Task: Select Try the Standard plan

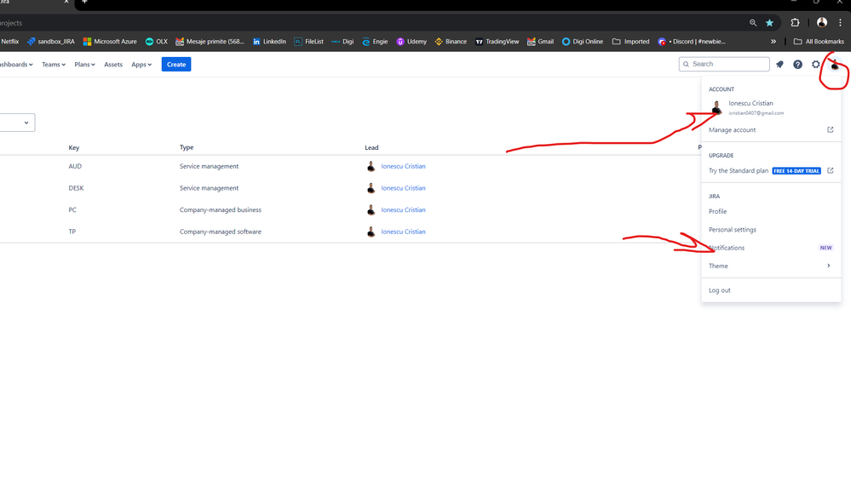Action: tap(738, 170)
